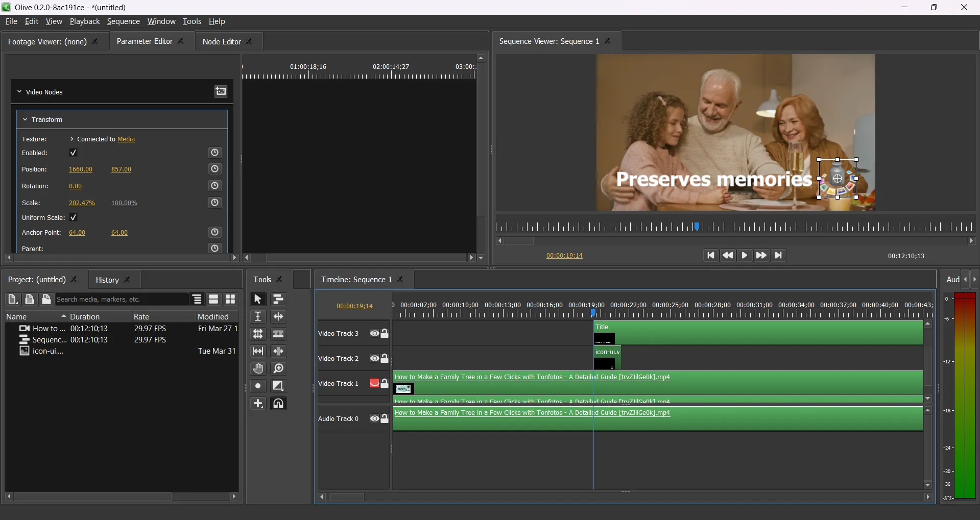Click the Position X value 1660.00
The width and height of the screenshot is (980, 520).
(81, 169)
